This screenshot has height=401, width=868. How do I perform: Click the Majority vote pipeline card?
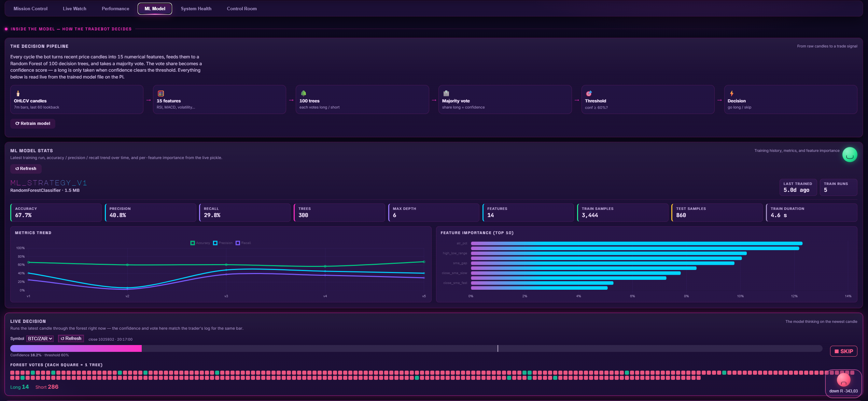tap(505, 99)
